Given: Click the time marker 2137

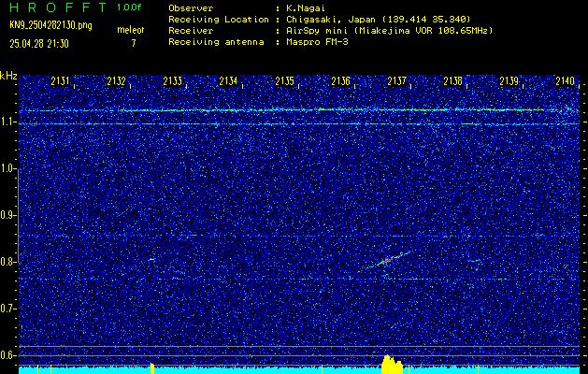Looking at the screenshot, I should [396, 81].
